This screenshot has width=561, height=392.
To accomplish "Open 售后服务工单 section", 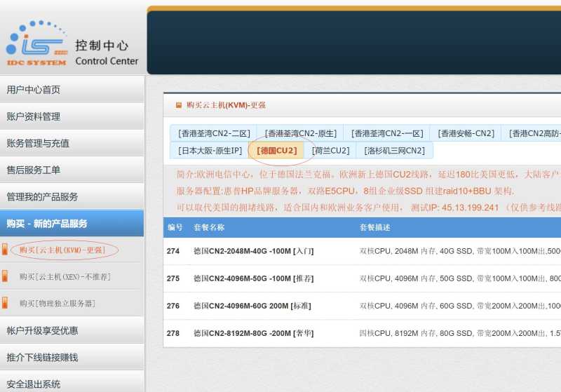I will pyautogui.click(x=72, y=170).
